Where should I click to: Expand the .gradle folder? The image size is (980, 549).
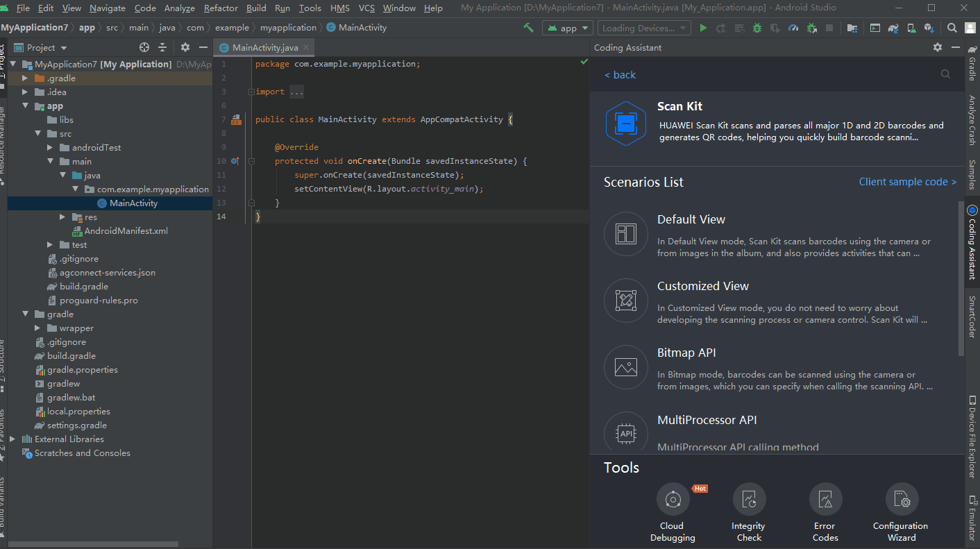tap(26, 78)
